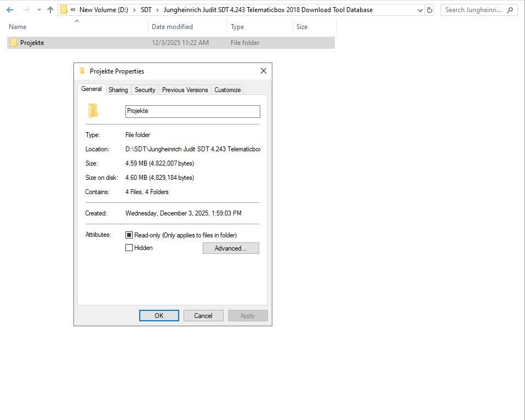Click the Created date value
The width and height of the screenshot is (525, 420).
point(184,213)
